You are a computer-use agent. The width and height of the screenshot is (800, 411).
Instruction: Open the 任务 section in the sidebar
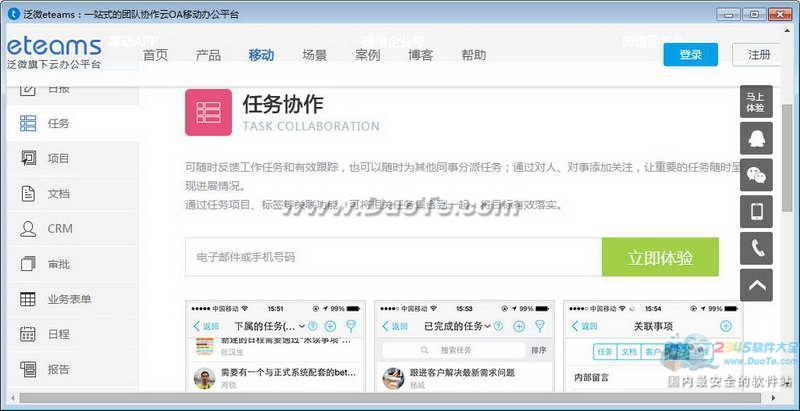point(72,123)
